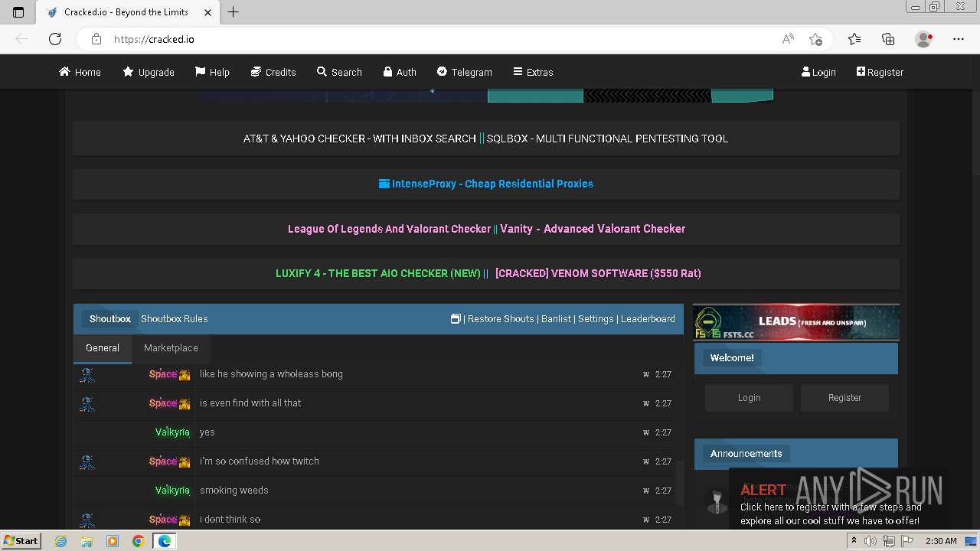Open File Explorer from the taskbar
Viewport: 980px width, 551px height.
pyautogui.click(x=87, y=541)
